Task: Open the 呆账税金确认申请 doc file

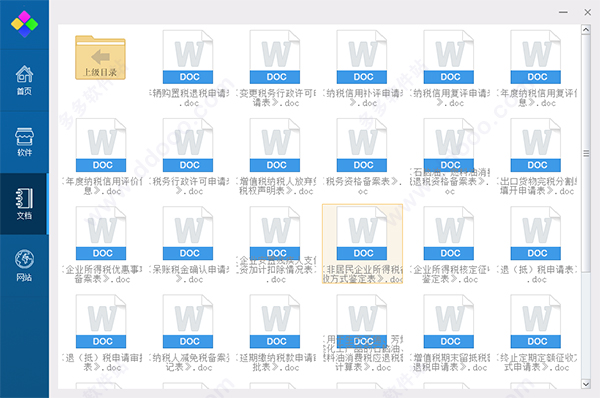Action: (x=188, y=245)
